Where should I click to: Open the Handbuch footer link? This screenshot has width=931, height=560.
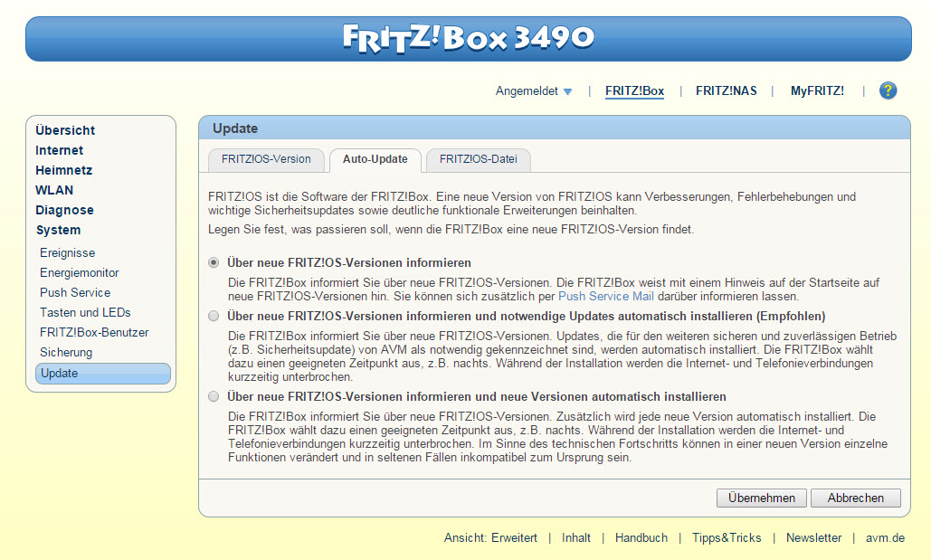[641, 538]
